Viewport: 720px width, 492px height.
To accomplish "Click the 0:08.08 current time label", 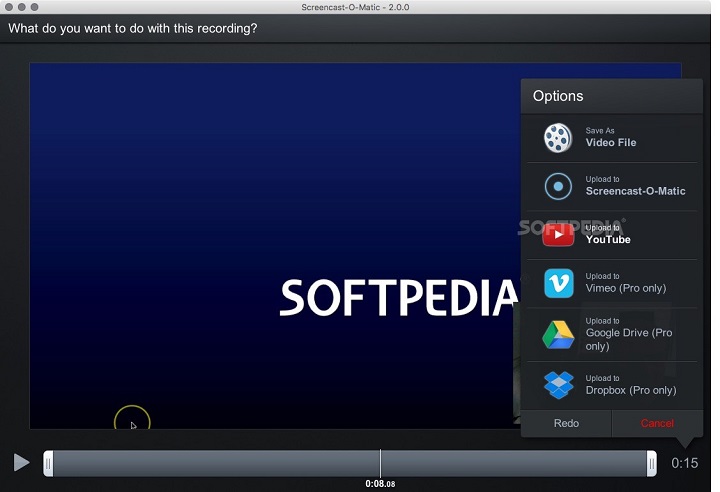I will 380,484.
